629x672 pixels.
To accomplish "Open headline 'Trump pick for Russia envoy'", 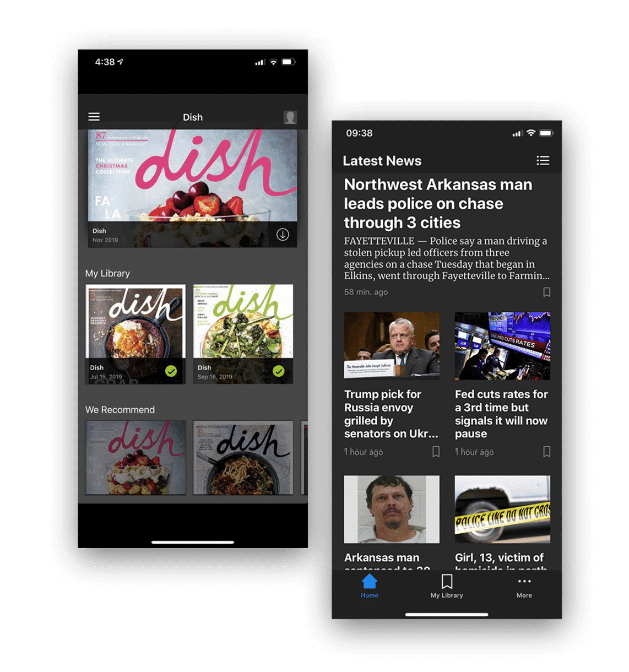I will 391,414.
